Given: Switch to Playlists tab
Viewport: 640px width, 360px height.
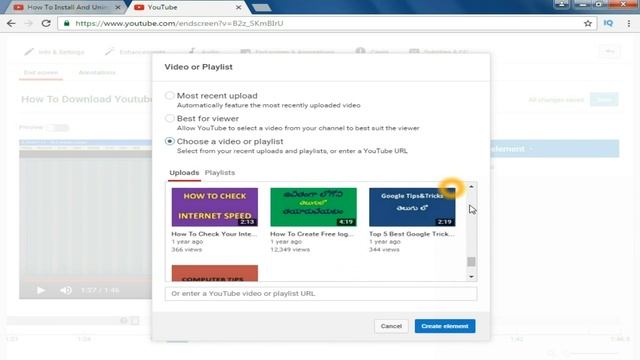Looking at the screenshot, I should (220, 173).
